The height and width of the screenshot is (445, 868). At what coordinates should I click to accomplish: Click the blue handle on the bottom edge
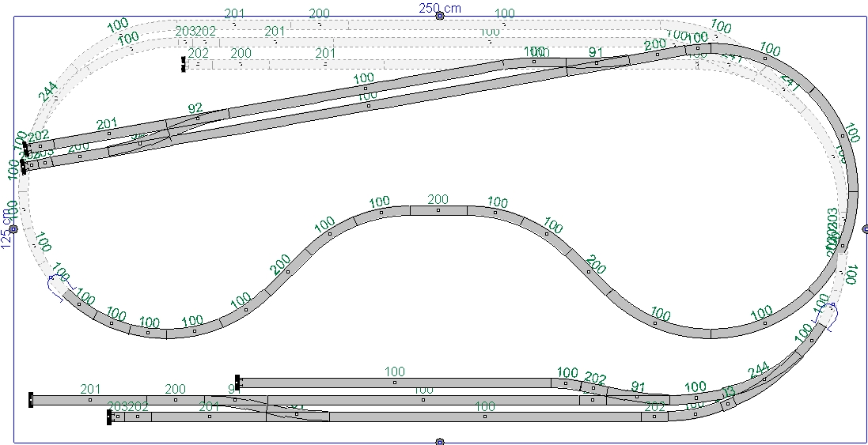pyautogui.click(x=440, y=442)
